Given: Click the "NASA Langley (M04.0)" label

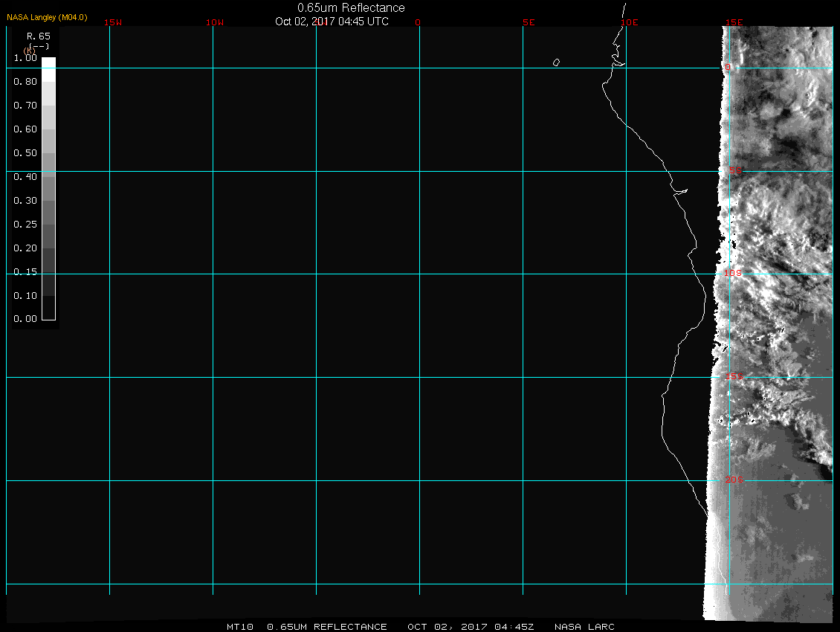Looking at the screenshot, I should (47, 18).
